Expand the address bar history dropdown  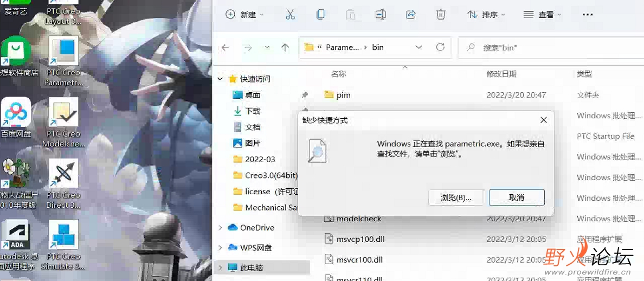click(418, 48)
